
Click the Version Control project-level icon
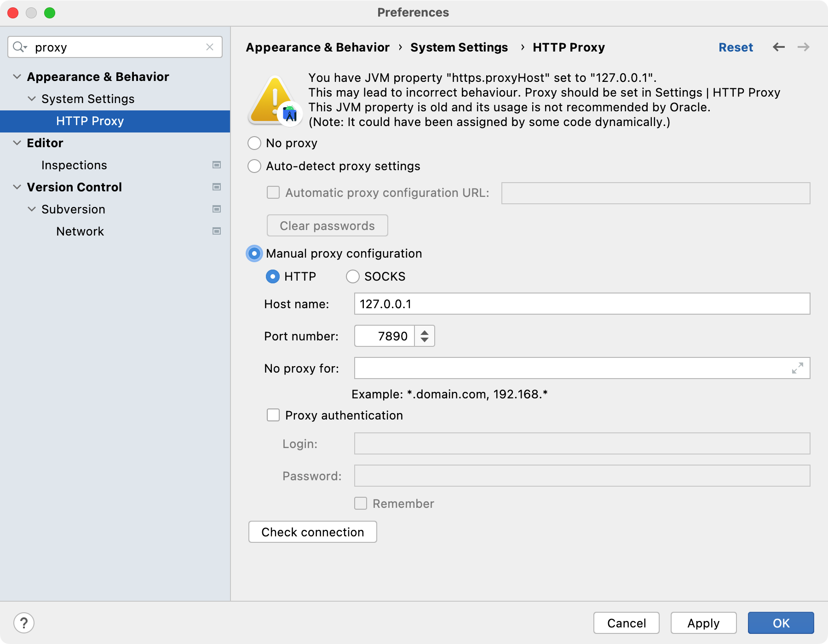click(x=217, y=187)
